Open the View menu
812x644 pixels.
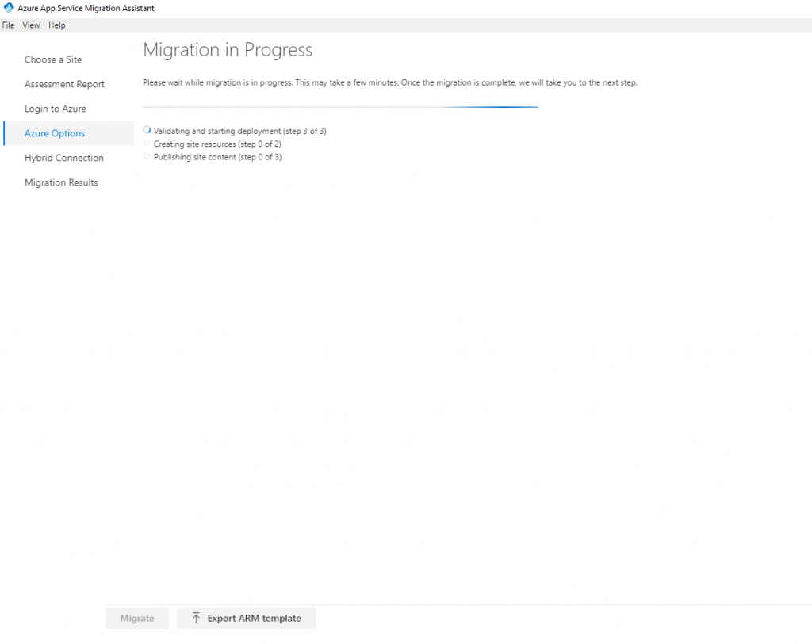(31, 25)
